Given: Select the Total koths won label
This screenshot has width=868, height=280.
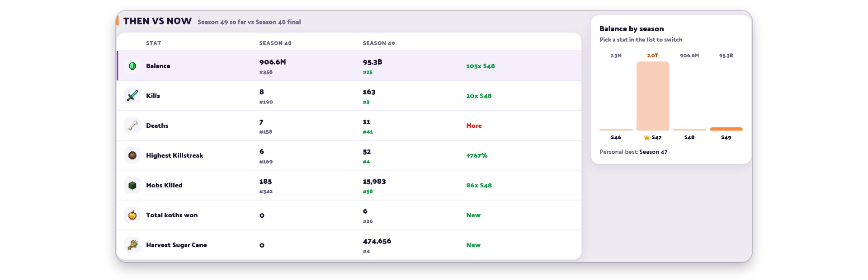Looking at the screenshot, I should click(172, 215).
